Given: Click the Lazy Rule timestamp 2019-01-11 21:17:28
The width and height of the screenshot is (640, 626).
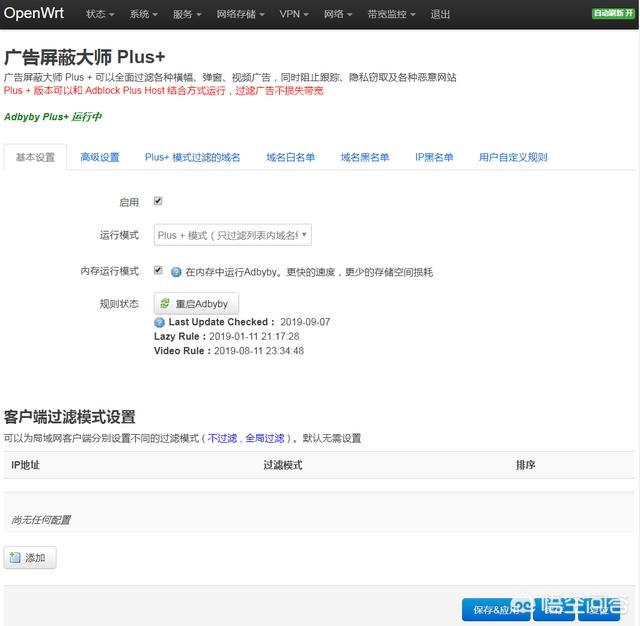Looking at the screenshot, I should click(x=254, y=336).
